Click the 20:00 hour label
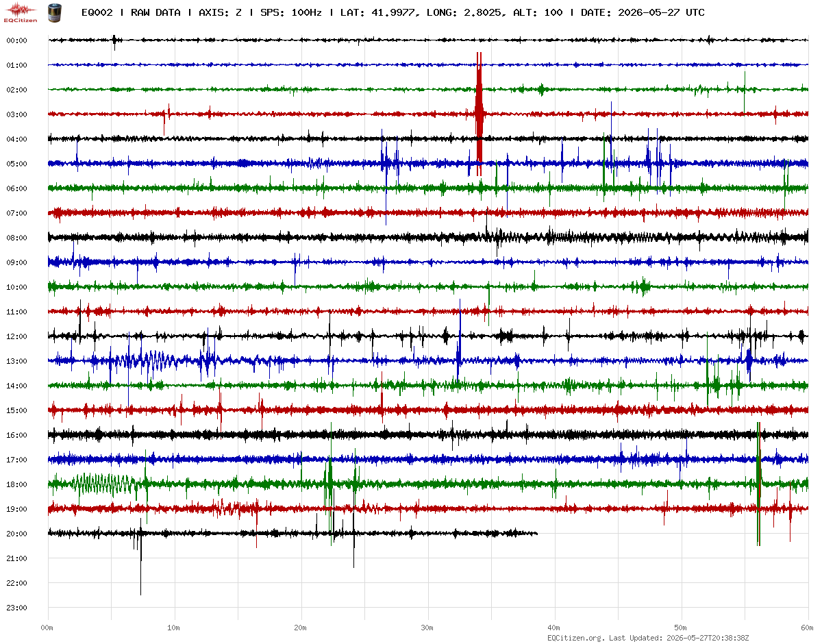This screenshot has height=644, width=822. 16,534
